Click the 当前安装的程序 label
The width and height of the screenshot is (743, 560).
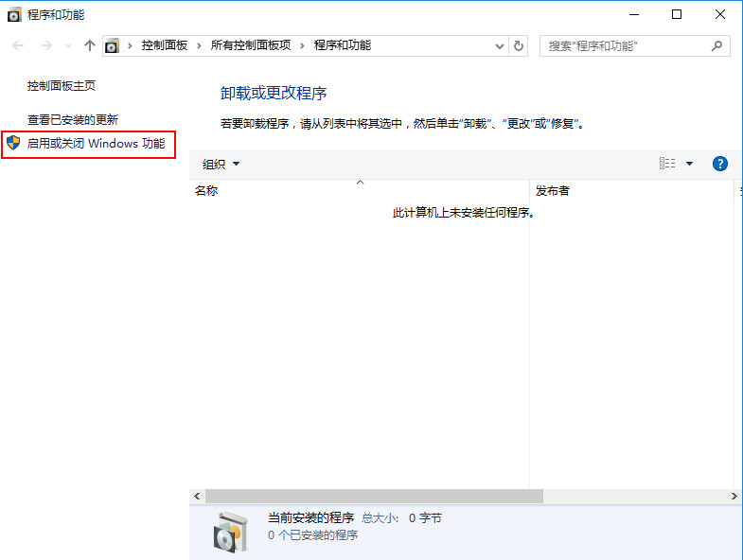coord(310,517)
